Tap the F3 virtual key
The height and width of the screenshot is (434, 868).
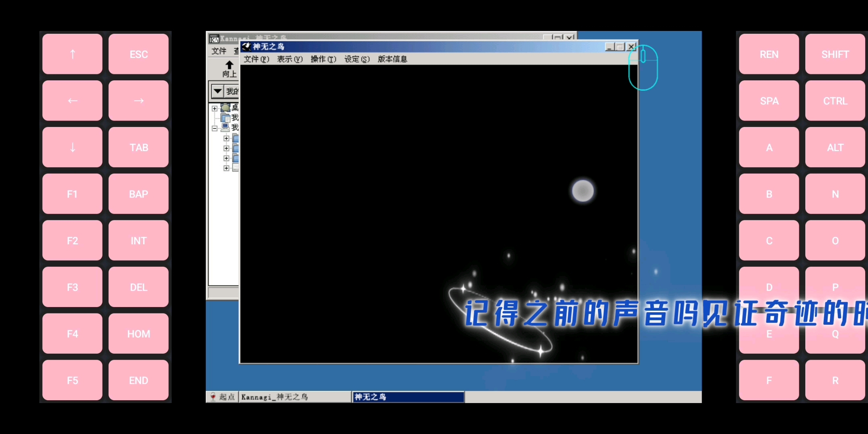(x=72, y=287)
